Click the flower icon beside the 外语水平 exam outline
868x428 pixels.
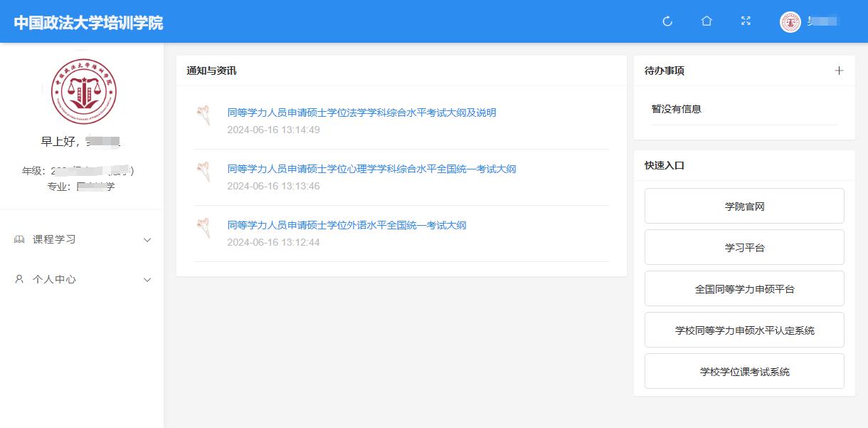click(204, 228)
